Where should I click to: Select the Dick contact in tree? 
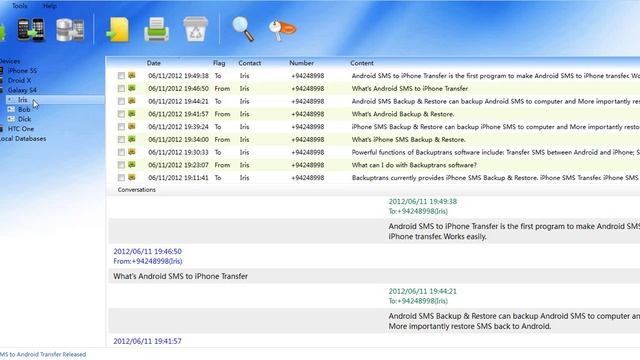point(24,119)
